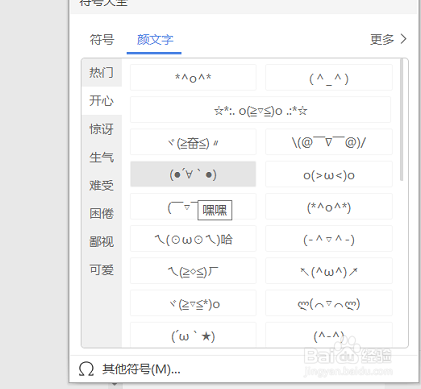The width and height of the screenshot is (421, 389).
Task: Insert the ヘ(⊙ω⊙ヘ)哈 emoticon
Action: tap(193, 239)
